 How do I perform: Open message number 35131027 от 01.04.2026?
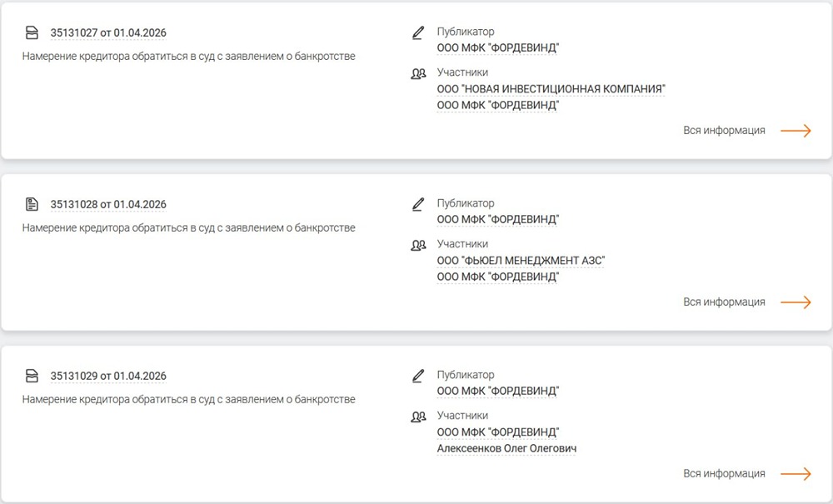[108, 32]
